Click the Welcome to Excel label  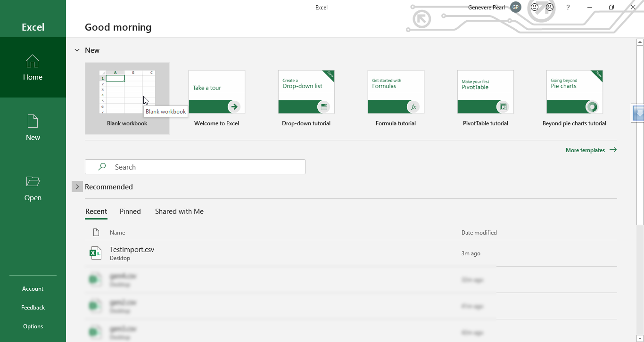[217, 123]
